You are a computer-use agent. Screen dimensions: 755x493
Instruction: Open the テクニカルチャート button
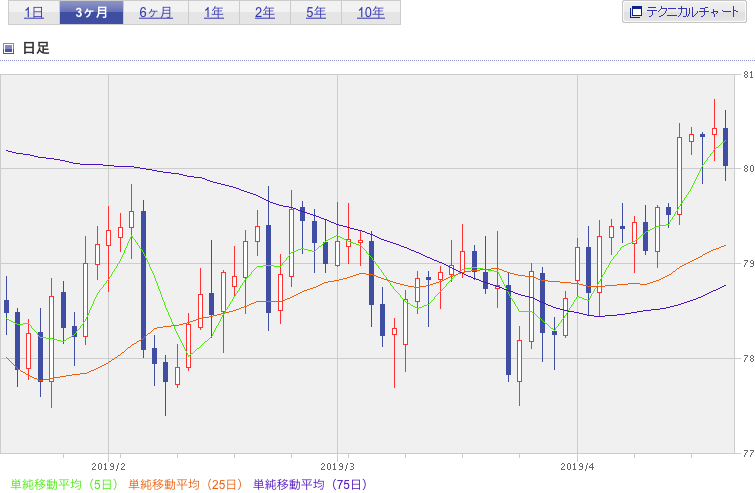[684, 12]
